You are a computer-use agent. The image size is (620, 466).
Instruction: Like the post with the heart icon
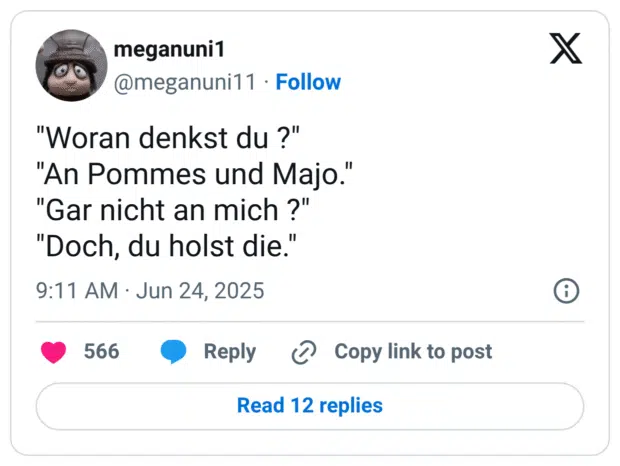tap(53, 352)
